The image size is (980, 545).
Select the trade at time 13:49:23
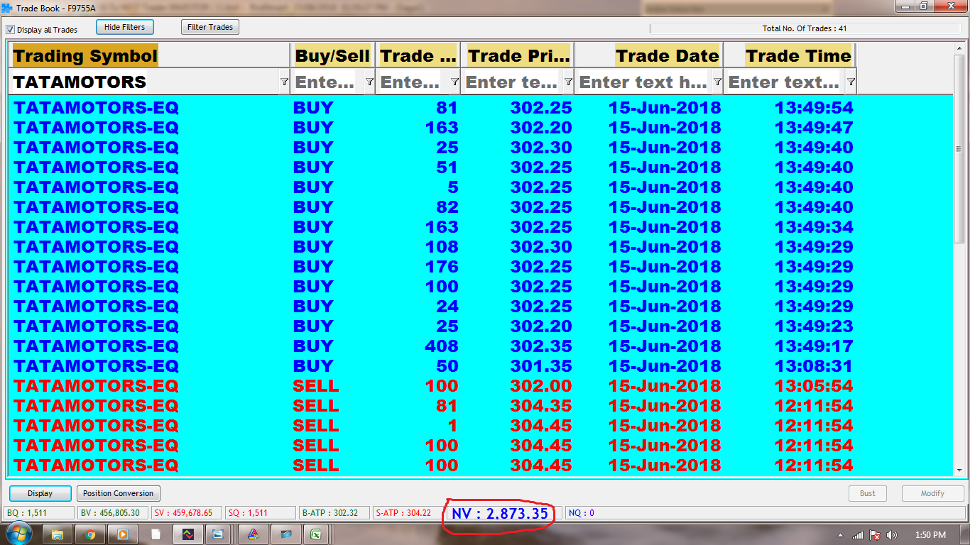pos(481,326)
